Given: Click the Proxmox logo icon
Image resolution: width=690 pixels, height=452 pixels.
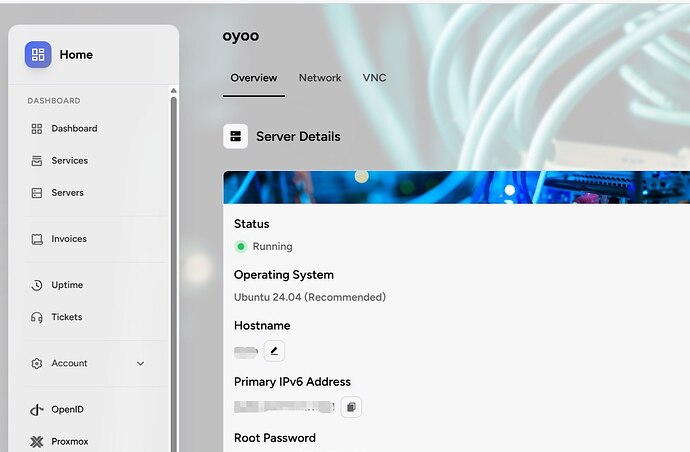Looking at the screenshot, I should click(x=37, y=441).
